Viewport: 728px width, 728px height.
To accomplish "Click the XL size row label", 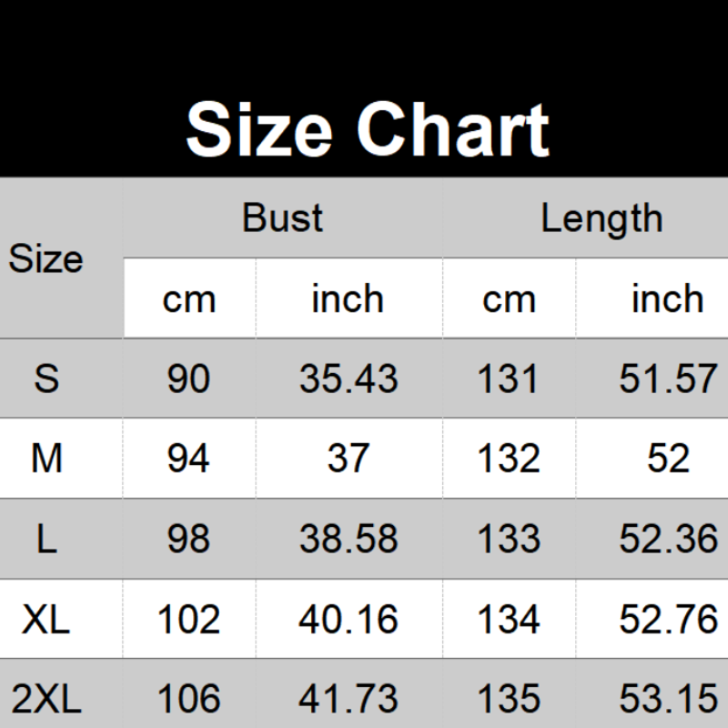I will tap(46, 619).
